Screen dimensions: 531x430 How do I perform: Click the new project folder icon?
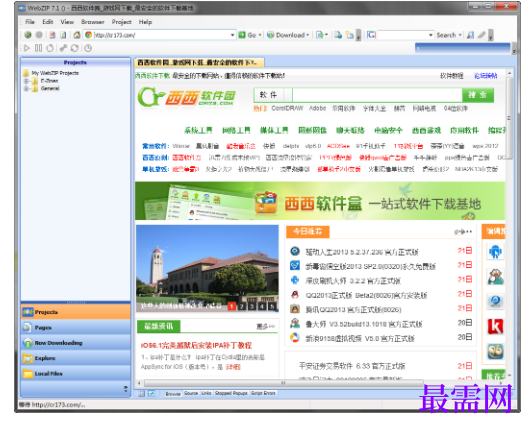click(350, 35)
